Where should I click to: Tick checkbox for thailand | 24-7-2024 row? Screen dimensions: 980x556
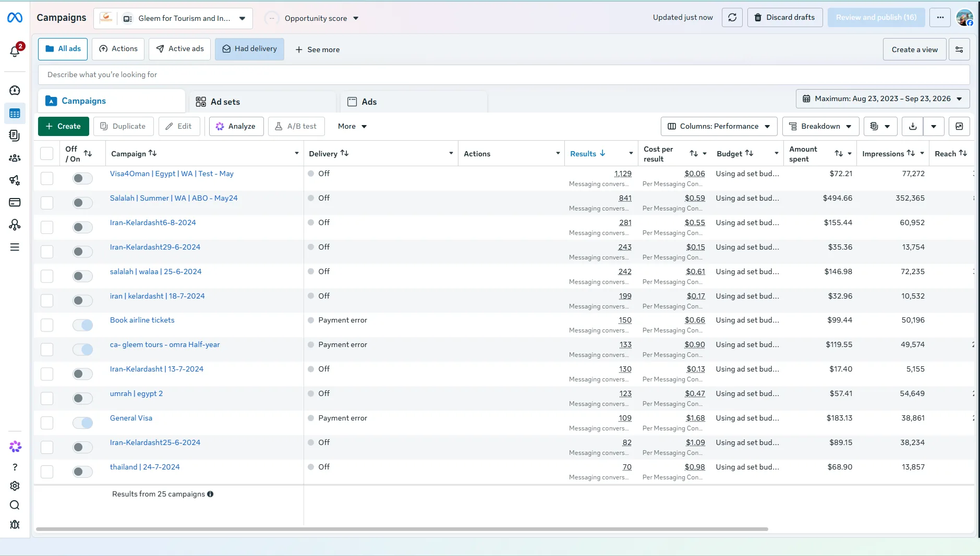click(x=47, y=472)
